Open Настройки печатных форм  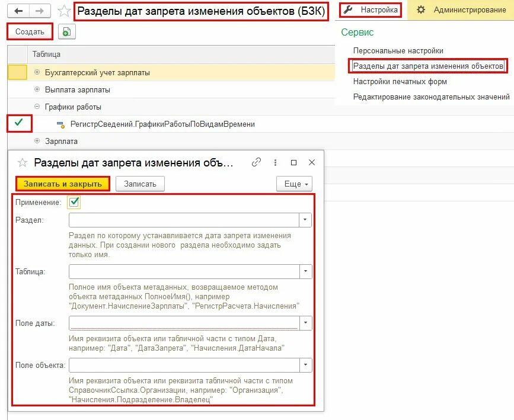400,82
